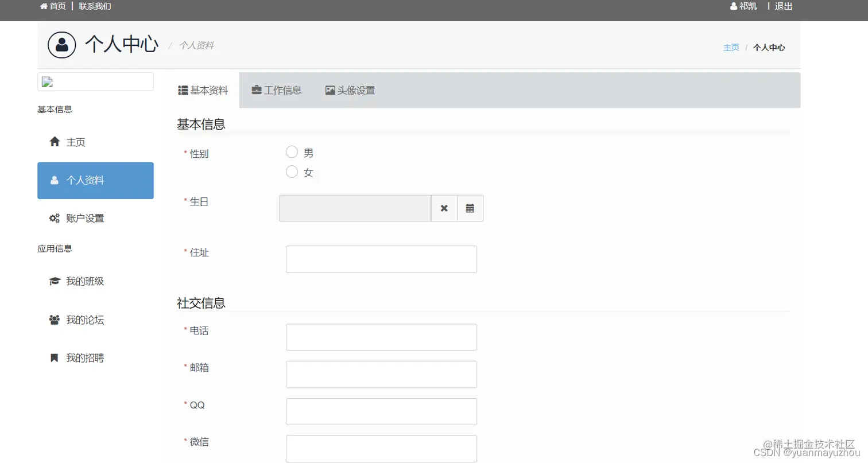Click the person icon in 个人资料 sidebar item

(x=55, y=180)
